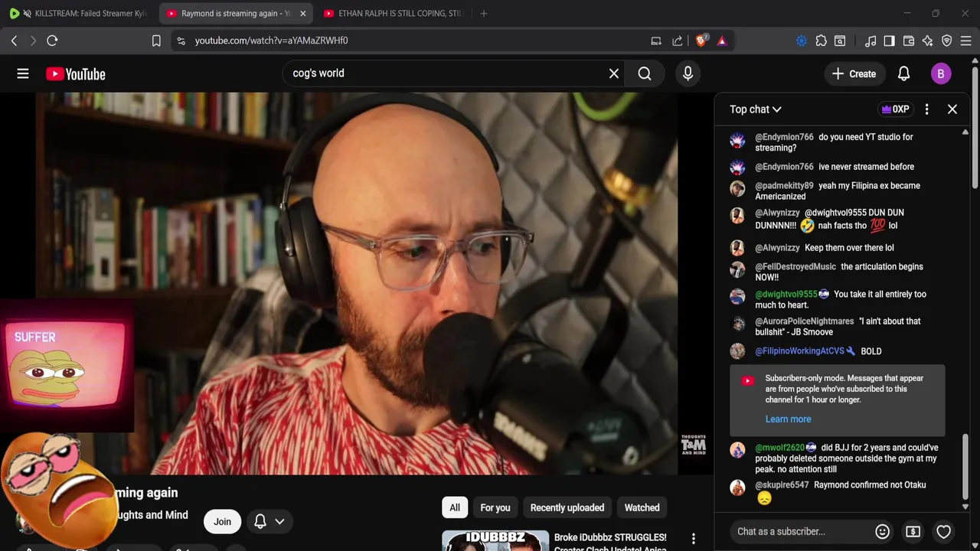980x551 pixels.
Task: Bookmark this page with the bookmark icon
Action: [x=156, y=41]
